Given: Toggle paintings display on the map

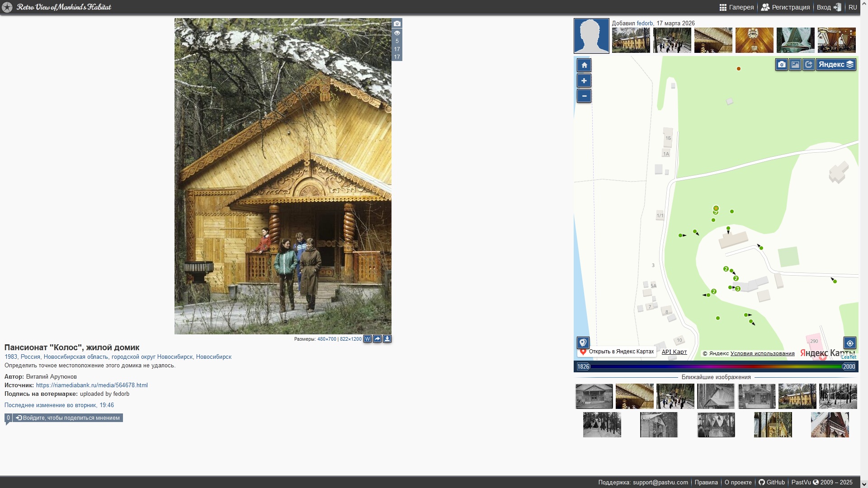Looking at the screenshot, I should point(795,65).
